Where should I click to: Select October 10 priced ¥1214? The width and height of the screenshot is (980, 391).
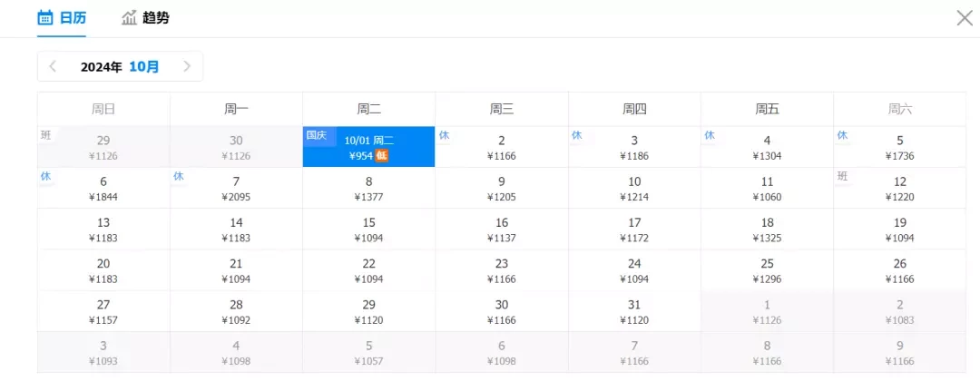point(634,188)
